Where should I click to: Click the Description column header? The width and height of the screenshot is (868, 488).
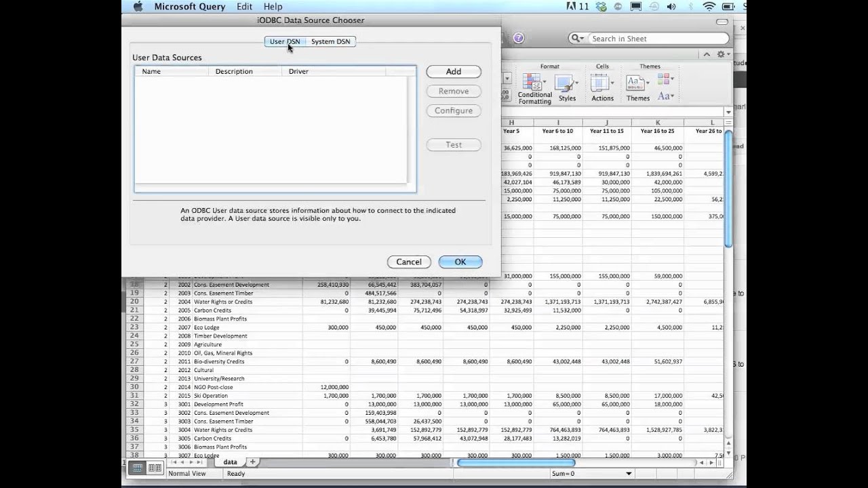tap(245, 71)
